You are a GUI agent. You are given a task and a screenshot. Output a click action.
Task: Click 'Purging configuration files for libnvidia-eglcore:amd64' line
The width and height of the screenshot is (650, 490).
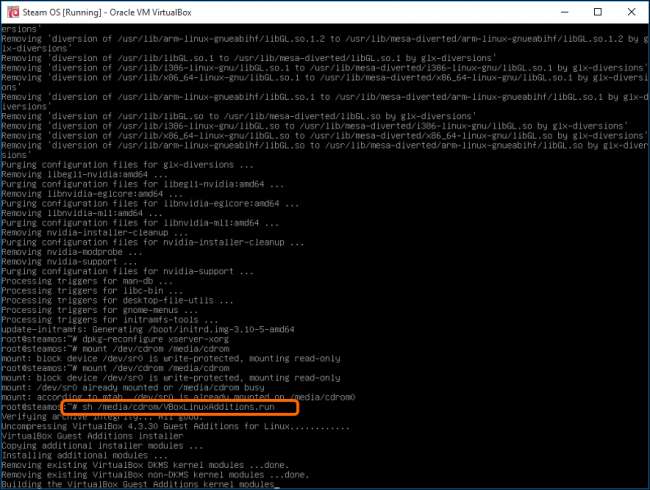pos(150,204)
